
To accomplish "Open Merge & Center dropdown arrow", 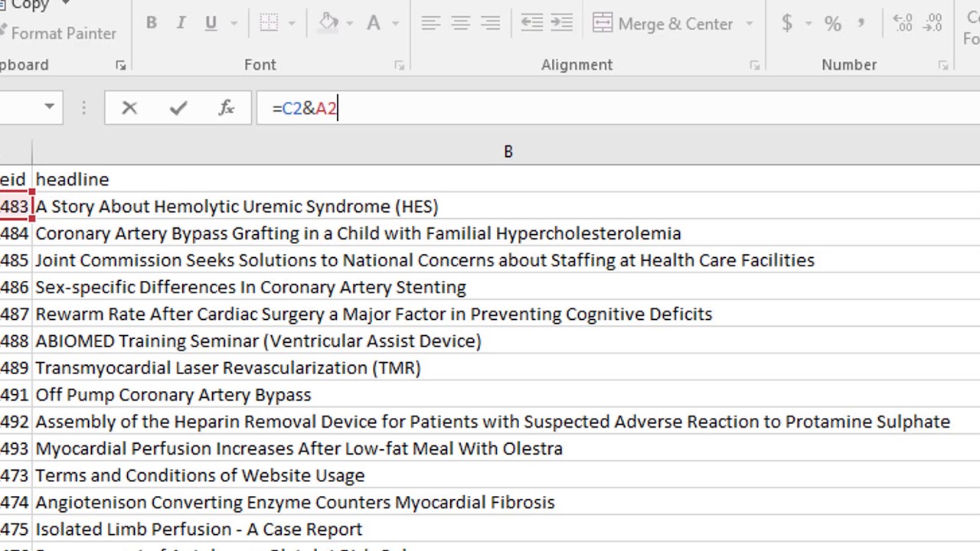I will point(750,24).
